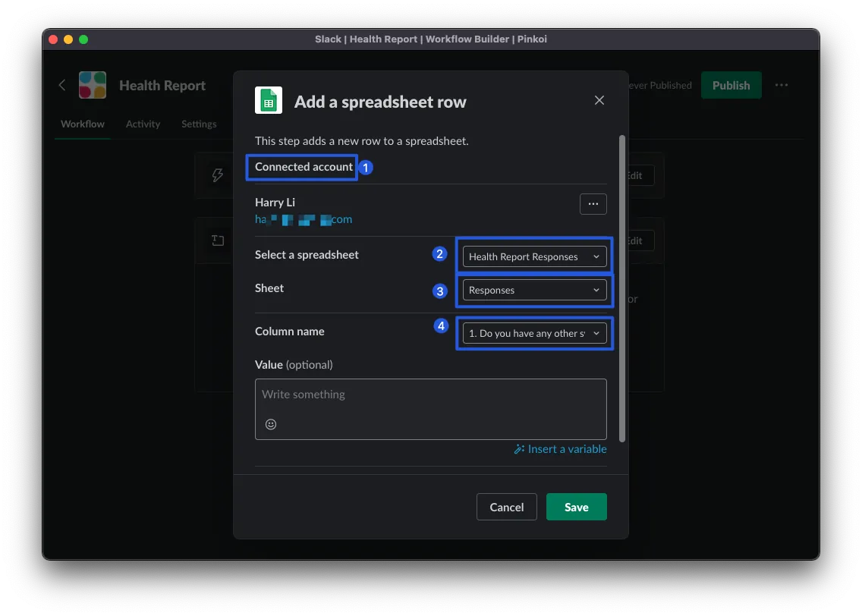
Task: Click the Google Sheets icon in the dialog header
Action: pos(268,100)
